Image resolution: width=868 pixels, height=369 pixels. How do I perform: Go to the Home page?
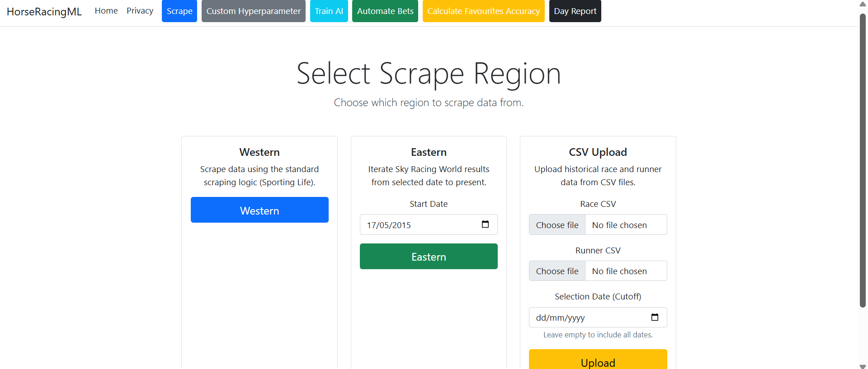[106, 11]
